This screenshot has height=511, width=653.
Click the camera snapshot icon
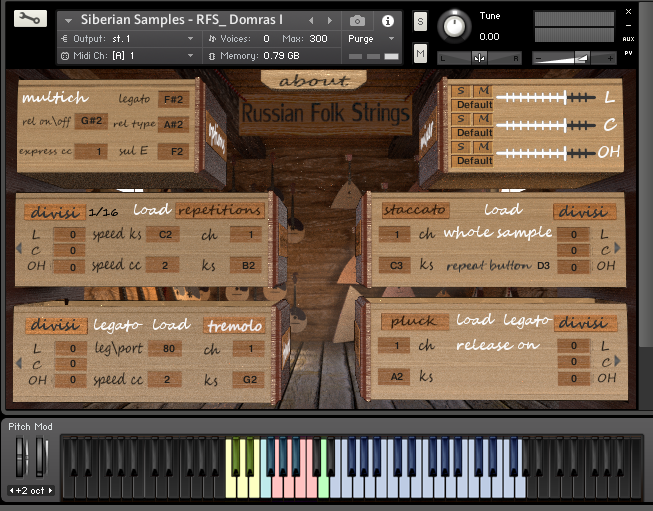pyautogui.click(x=357, y=20)
